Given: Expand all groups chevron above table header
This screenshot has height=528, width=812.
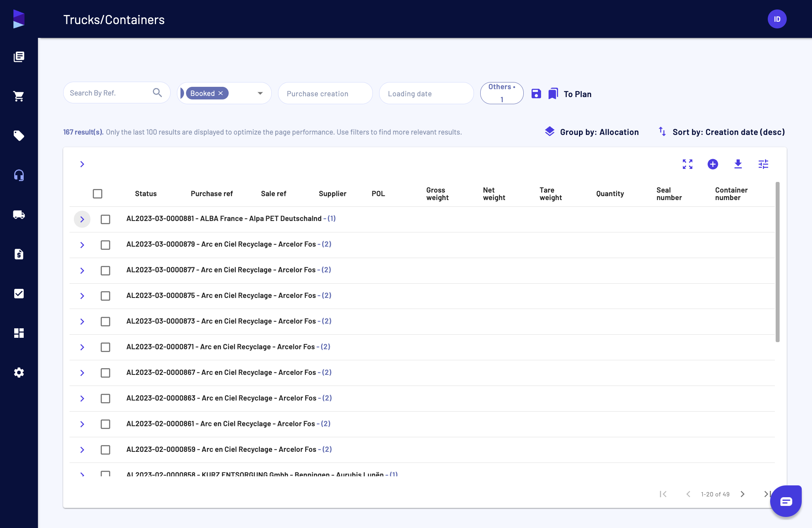Looking at the screenshot, I should tap(82, 164).
